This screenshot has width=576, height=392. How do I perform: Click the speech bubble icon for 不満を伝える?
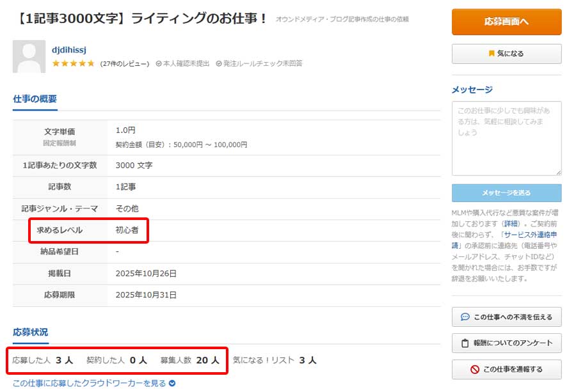(465, 317)
